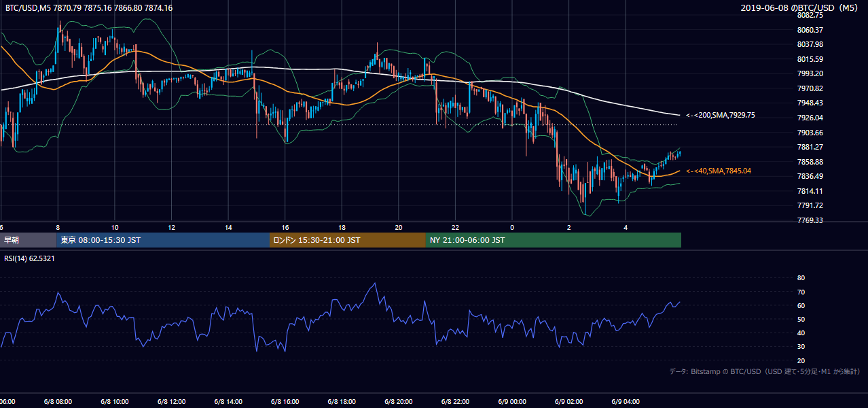The height and width of the screenshot is (408, 868).
Task: Click the 40 SMA 7845.04 label
Action: [719, 171]
